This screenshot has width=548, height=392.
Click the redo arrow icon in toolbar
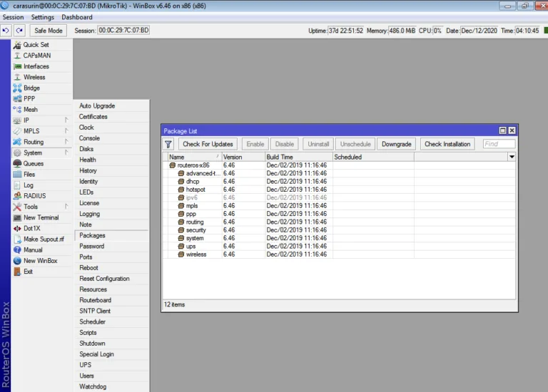point(19,31)
